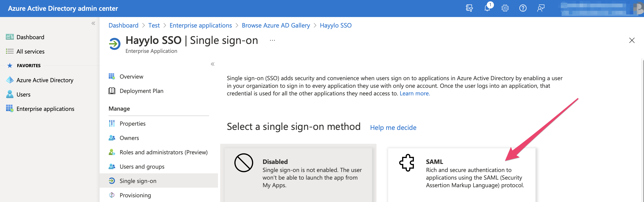Open portal settings gear icon
The height and width of the screenshot is (202, 644).
tap(505, 8)
